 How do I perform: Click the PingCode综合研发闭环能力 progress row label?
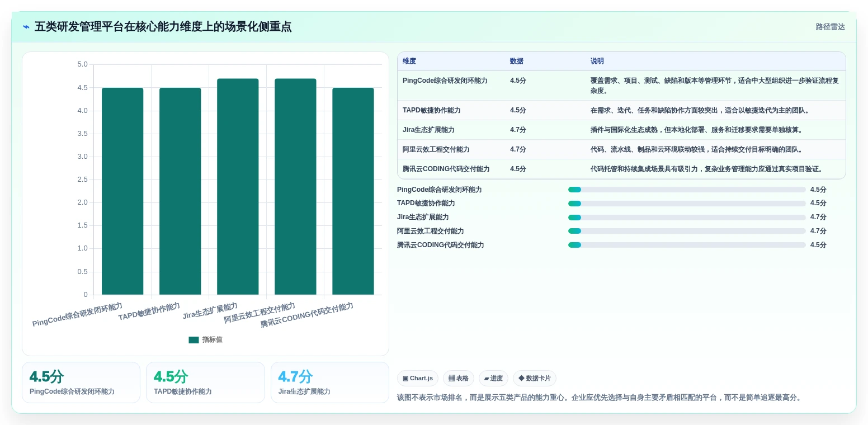tap(440, 190)
